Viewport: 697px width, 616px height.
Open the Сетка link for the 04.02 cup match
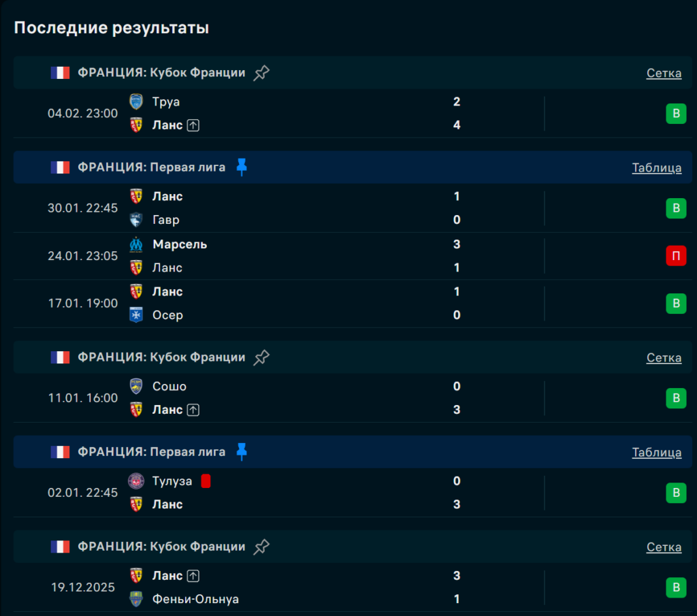[x=664, y=73]
